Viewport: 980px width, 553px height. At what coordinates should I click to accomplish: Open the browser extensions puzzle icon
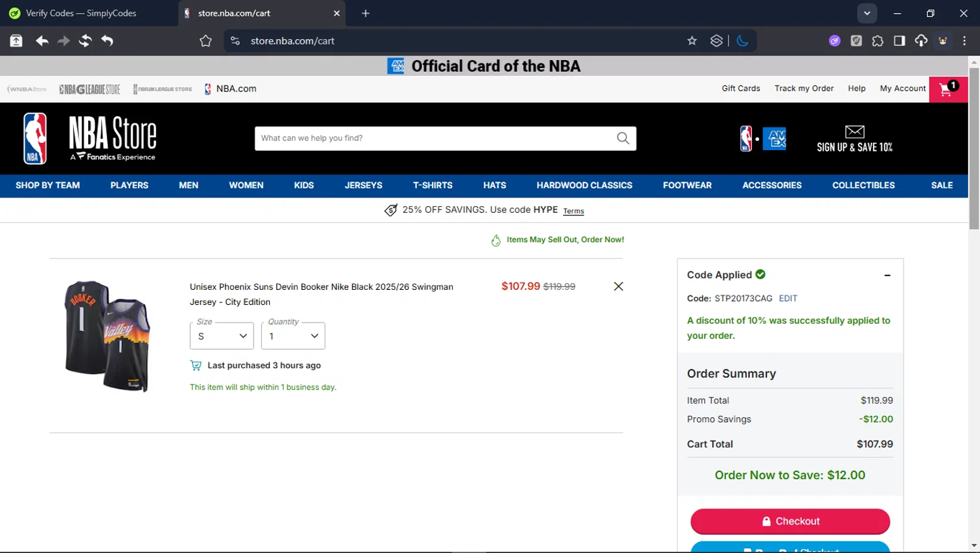click(x=877, y=40)
